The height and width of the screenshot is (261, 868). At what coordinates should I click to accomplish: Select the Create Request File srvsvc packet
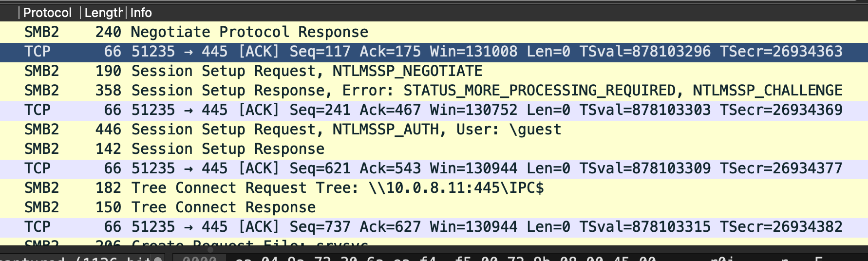tap(249, 242)
